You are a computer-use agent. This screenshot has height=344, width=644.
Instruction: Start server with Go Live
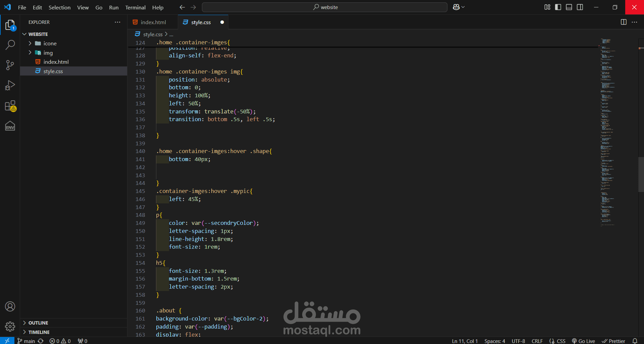pyautogui.click(x=583, y=341)
